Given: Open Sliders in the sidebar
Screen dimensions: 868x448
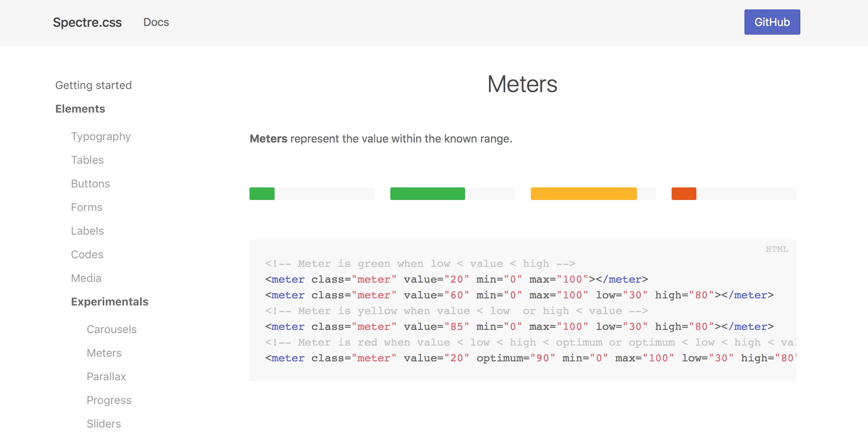Looking at the screenshot, I should (104, 424).
